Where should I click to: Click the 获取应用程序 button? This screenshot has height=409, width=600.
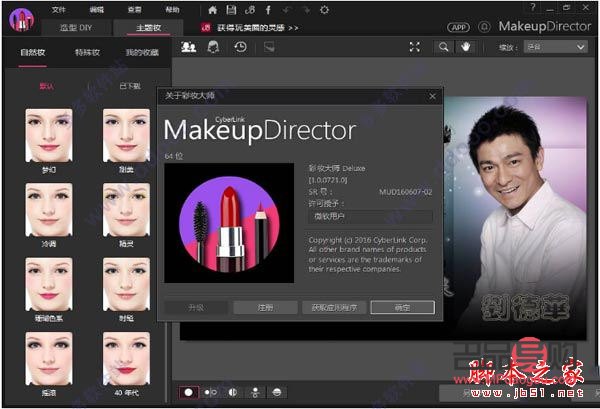click(333, 308)
